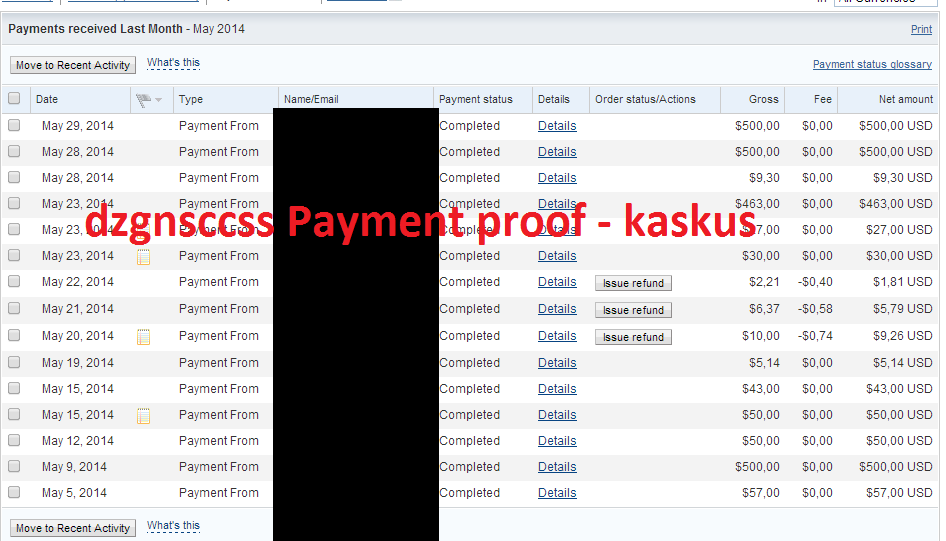Check the May 12, 2014 payment row
This screenshot has width=946, height=541.
[14, 440]
